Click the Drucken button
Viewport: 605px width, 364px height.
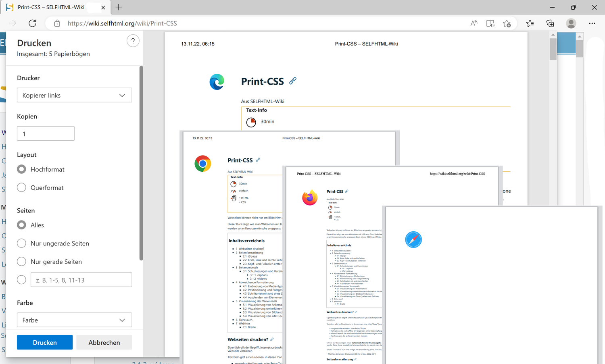point(45,342)
